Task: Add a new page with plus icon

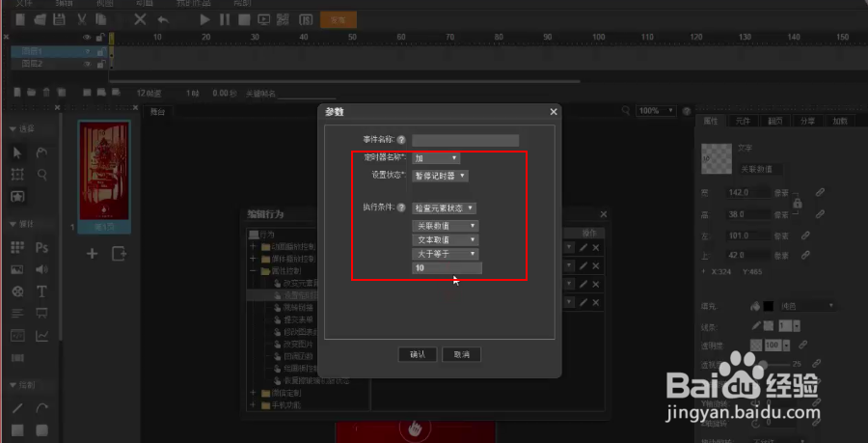Action: pos(93,254)
